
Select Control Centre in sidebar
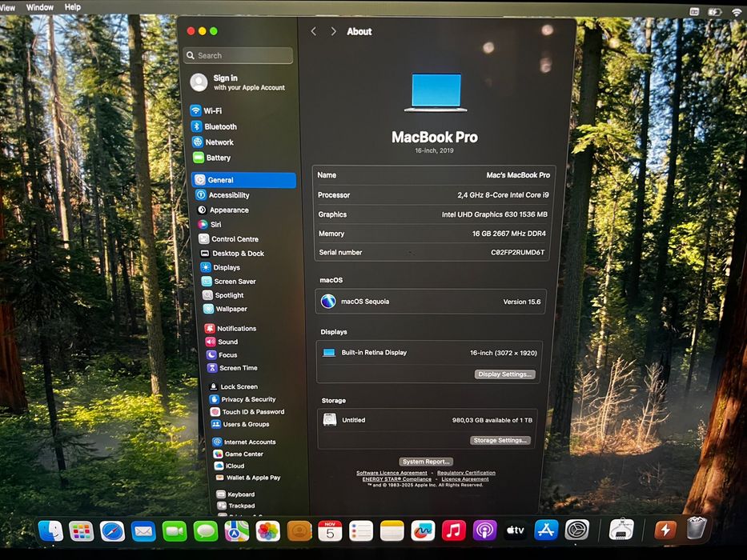[x=229, y=239]
